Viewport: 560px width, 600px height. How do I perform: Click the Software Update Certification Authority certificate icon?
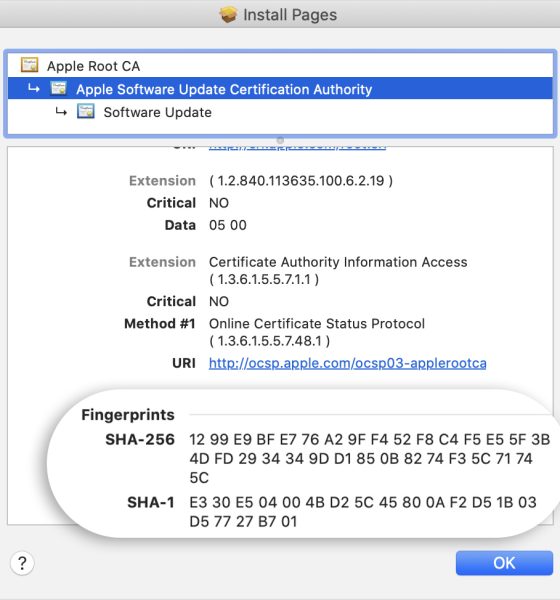coord(59,88)
